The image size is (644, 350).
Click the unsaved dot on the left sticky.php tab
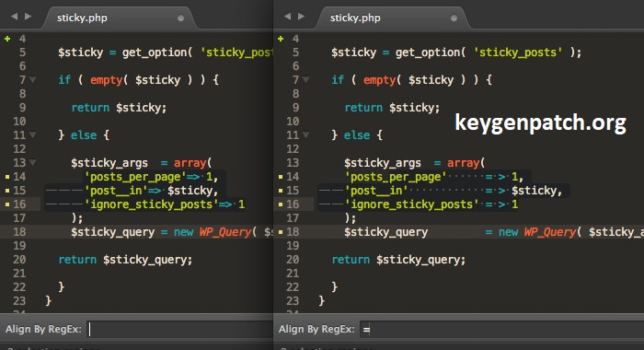pyautogui.click(x=180, y=18)
